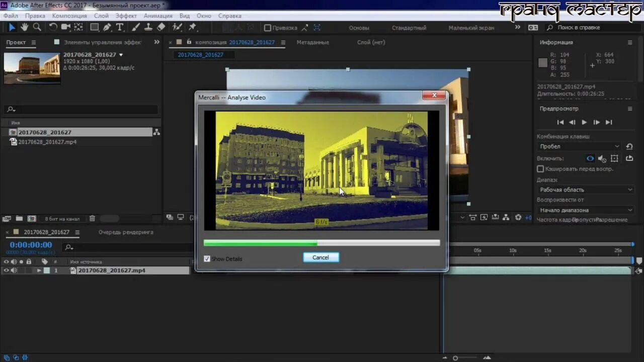Enable Кэшировать перед воспр. checkbox
Image resolution: width=644 pixels, height=362 pixels.
coord(540,169)
